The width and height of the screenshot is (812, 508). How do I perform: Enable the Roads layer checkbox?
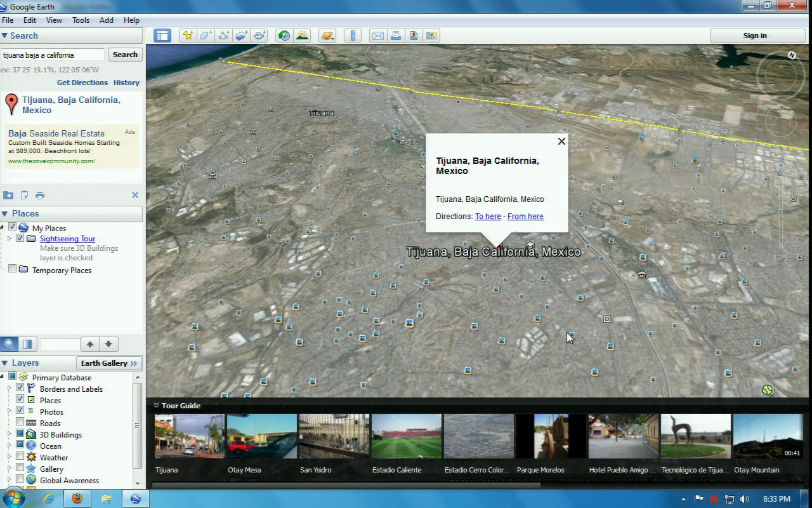(x=20, y=423)
